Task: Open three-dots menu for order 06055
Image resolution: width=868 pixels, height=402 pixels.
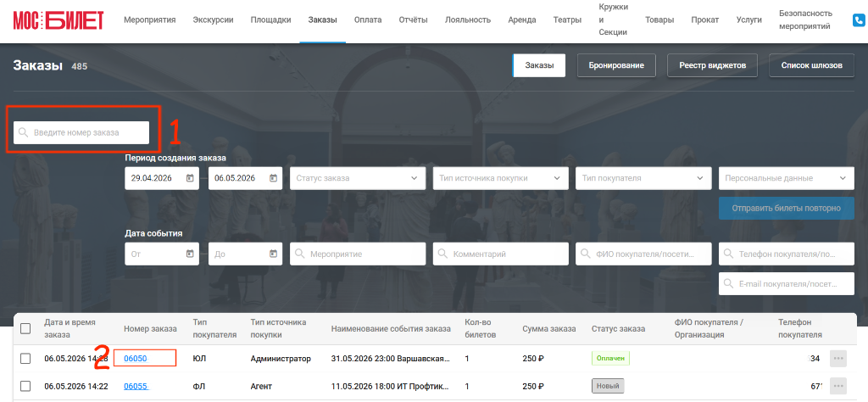Action: tap(838, 386)
